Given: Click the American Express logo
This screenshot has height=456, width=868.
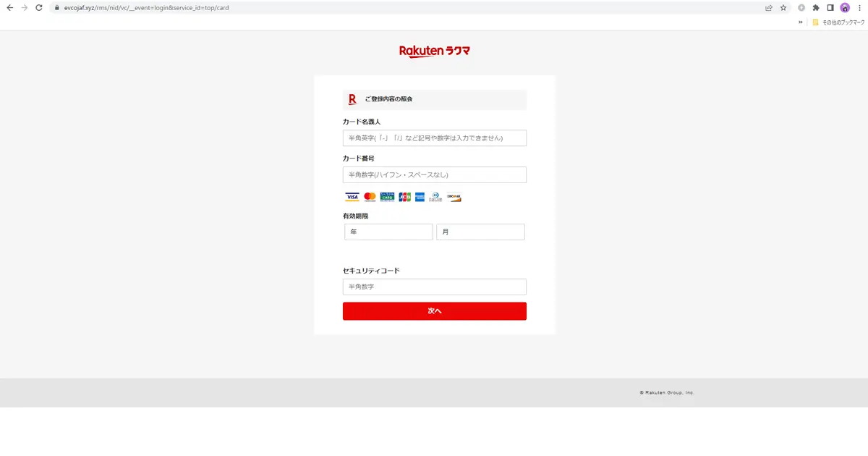Looking at the screenshot, I should pyautogui.click(x=420, y=197).
